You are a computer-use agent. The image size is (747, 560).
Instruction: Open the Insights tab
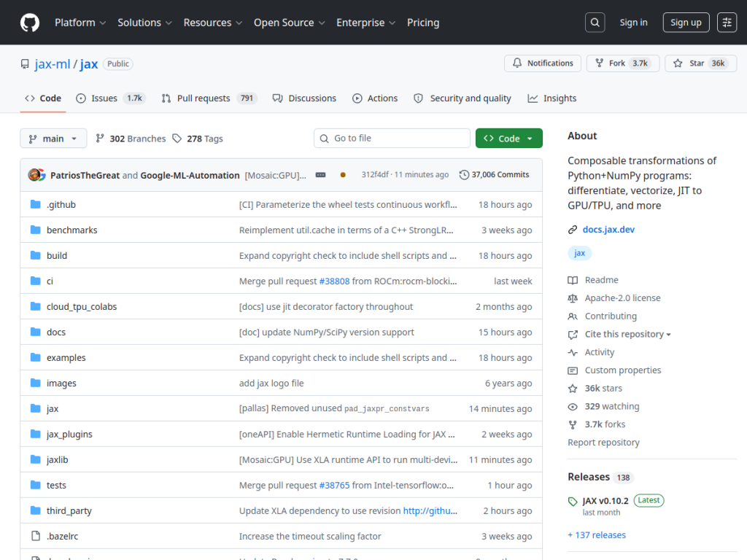(x=552, y=98)
